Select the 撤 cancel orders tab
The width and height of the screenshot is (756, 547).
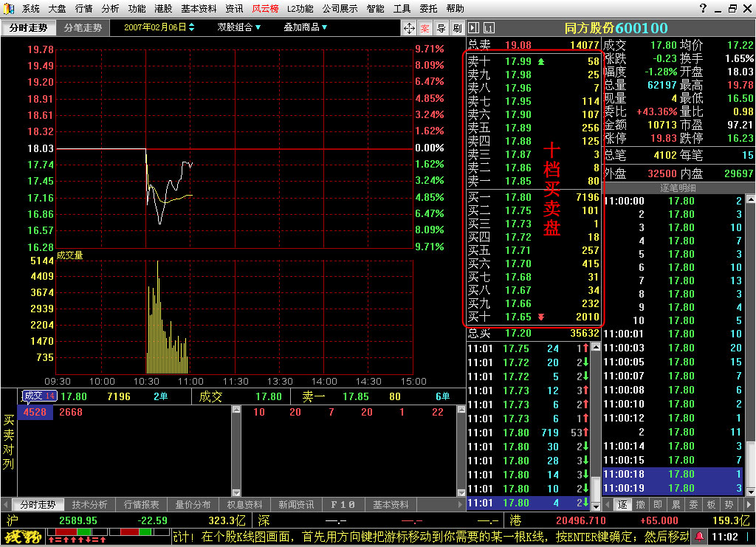click(640, 505)
